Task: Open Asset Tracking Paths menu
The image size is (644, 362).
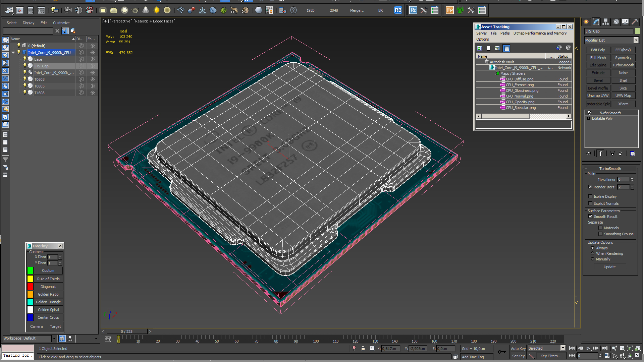Action: pos(505,33)
